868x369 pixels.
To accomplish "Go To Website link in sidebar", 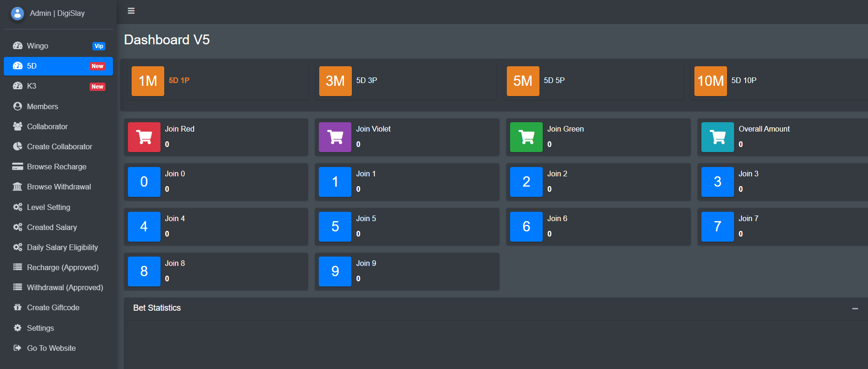I will (x=51, y=348).
